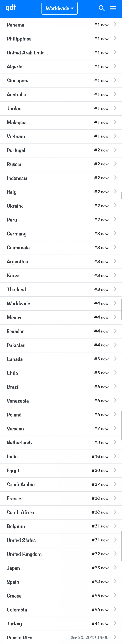The height and width of the screenshot is (644, 122).
Task: Click the chevron arrow beside Singapore
Action: [x=115, y=80]
